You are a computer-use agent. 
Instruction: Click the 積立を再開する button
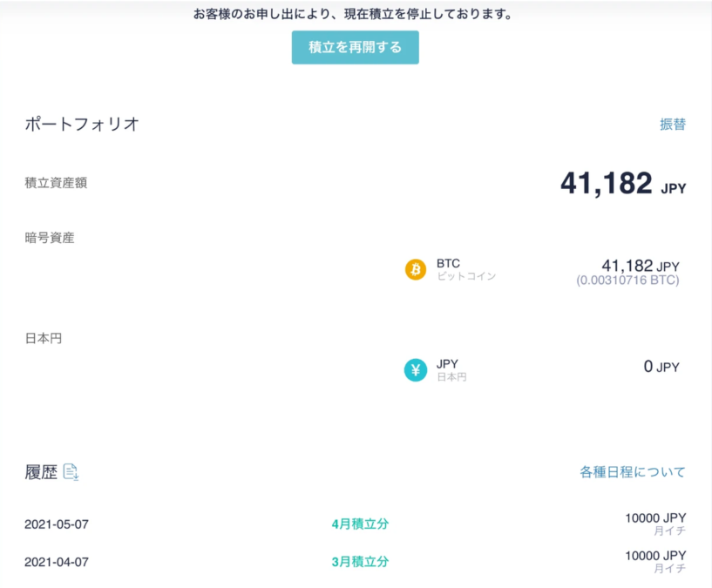click(355, 47)
